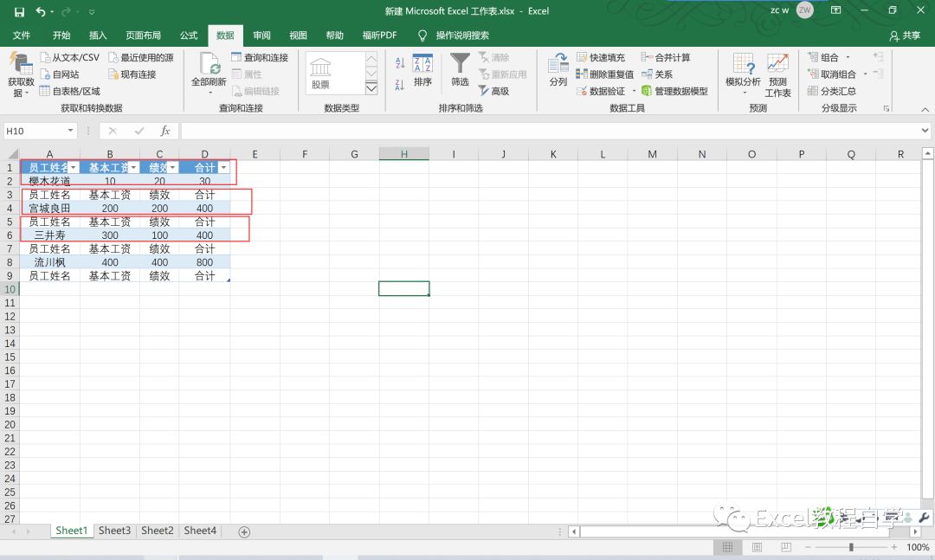Click the 共享 (Share) button
The width and height of the screenshot is (935, 560).
point(906,35)
